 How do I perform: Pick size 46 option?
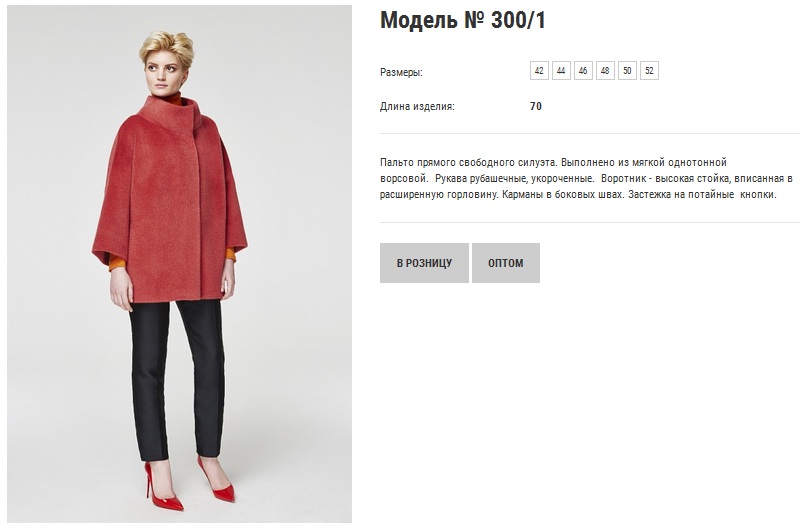tap(583, 71)
